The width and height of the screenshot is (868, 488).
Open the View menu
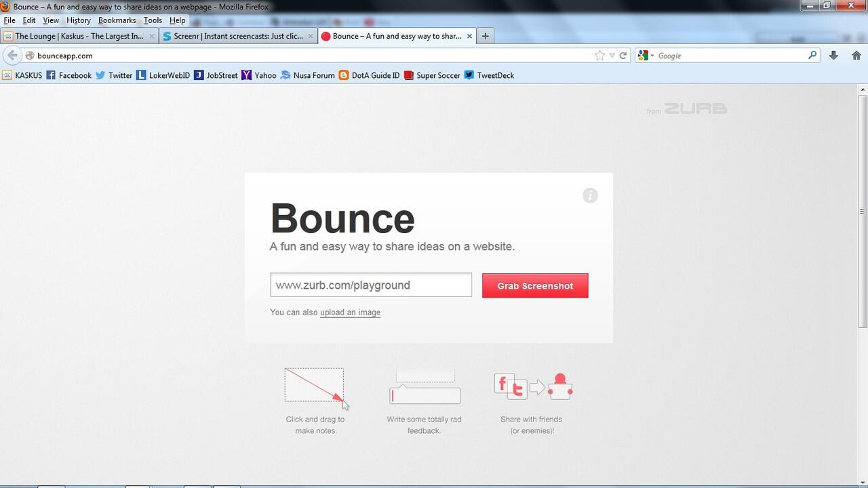click(x=51, y=20)
